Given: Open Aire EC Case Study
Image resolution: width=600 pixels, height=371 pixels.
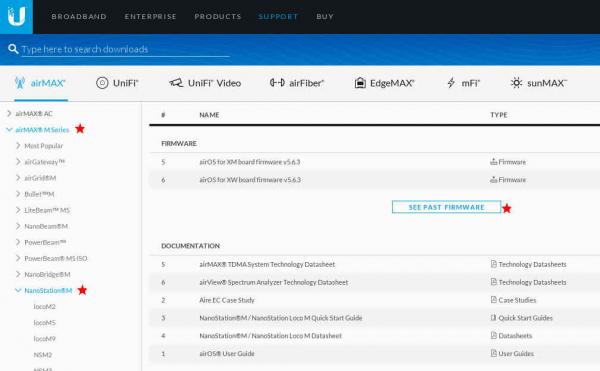Looking at the screenshot, I should click(227, 300).
